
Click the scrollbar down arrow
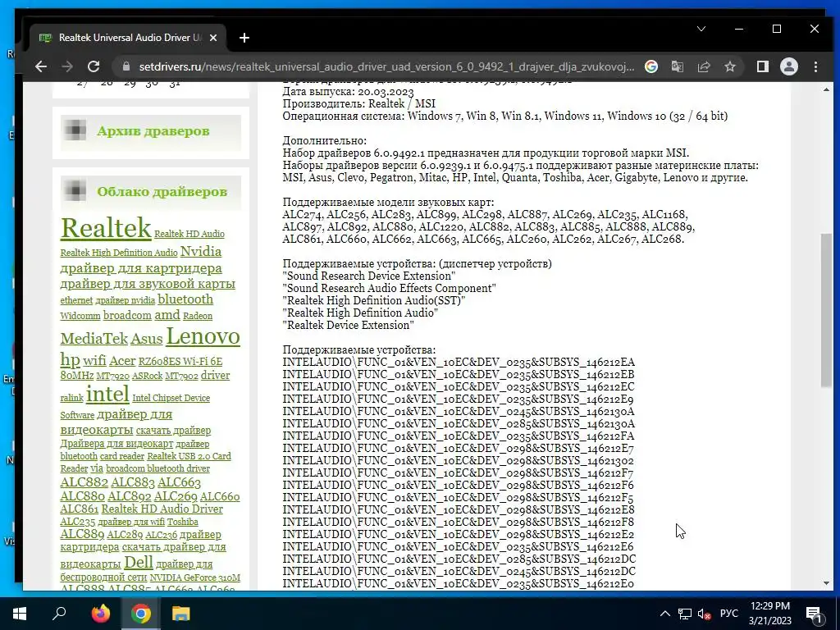(x=826, y=583)
